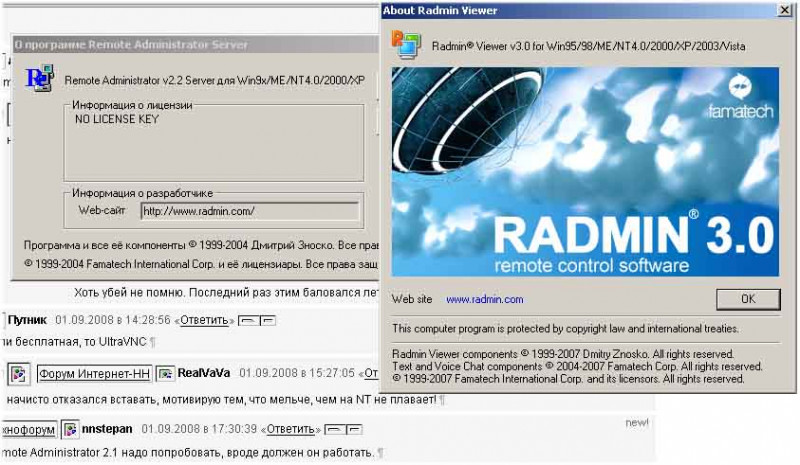
Task: Click 'Программа и все её компоненты' copyright line
Action: pyautogui.click(x=201, y=246)
